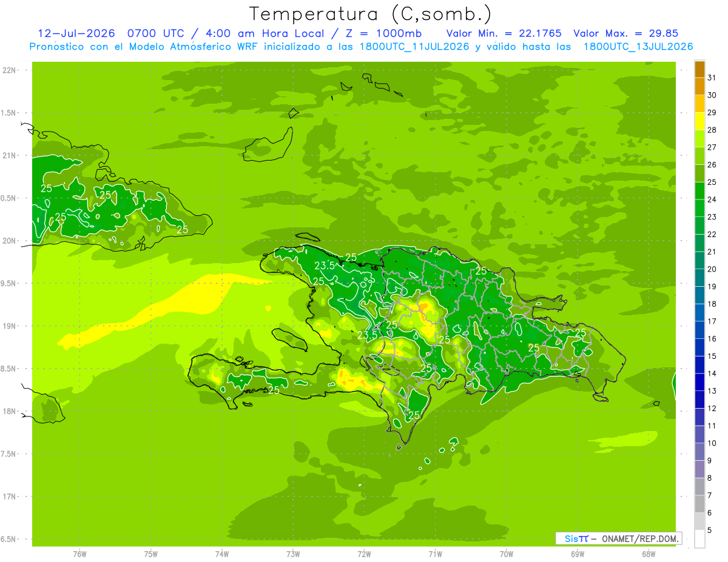The width and height of the screenshot is (728, 562).
Task: Click the 'SisTT – ONAMET/REP.DOM.' credit box
Action: [x=619, y=538]
